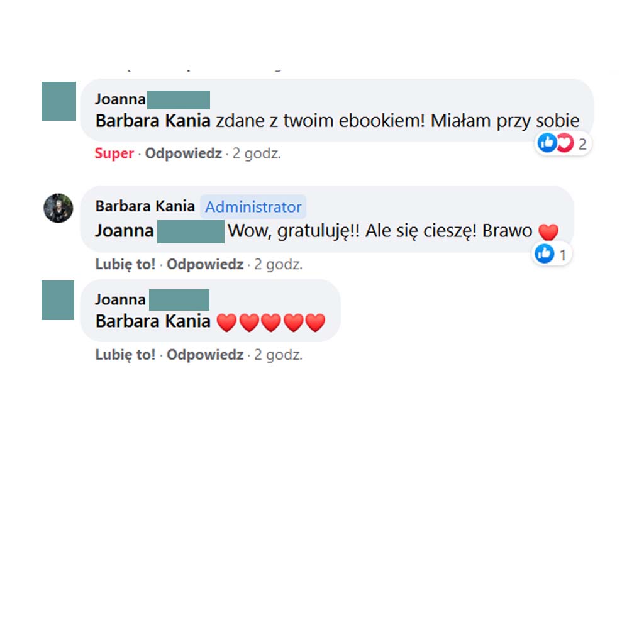Click the thumbs-up reaction icon on Barbara's reply
This screenshot has width=644, height=644.
544,253
